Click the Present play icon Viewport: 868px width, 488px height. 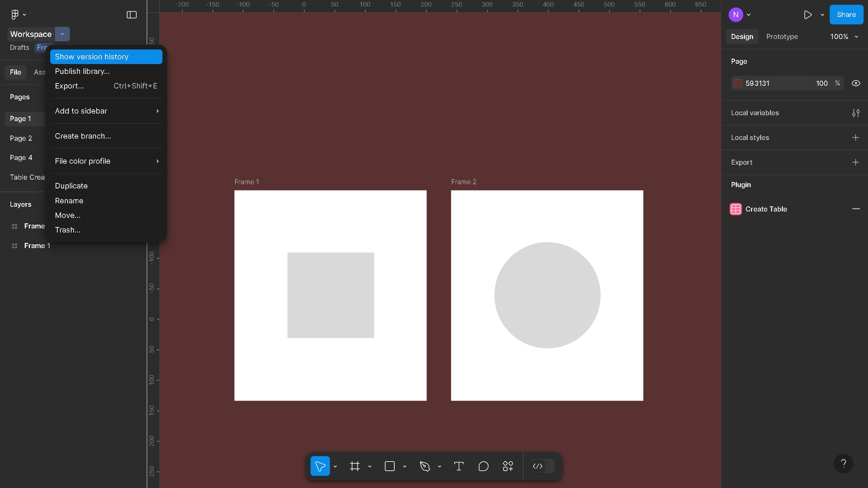coord(808,15)
